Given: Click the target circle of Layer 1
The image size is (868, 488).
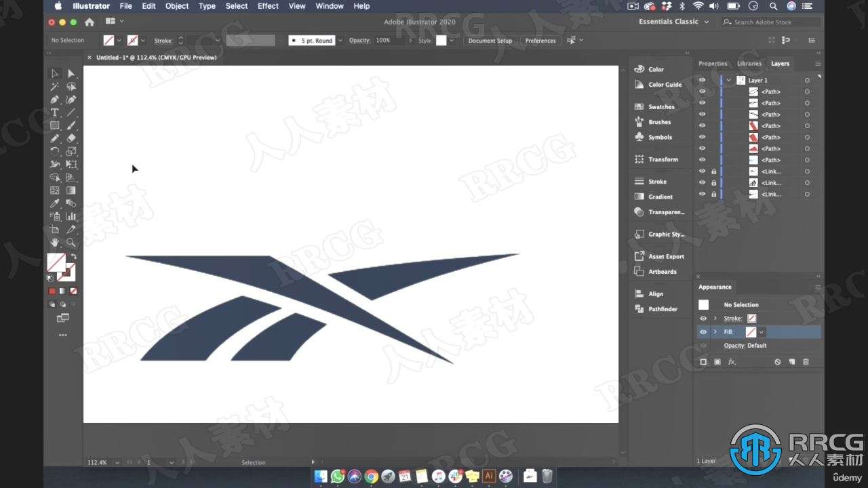Looking at the screenshot, I should [807, 80].
